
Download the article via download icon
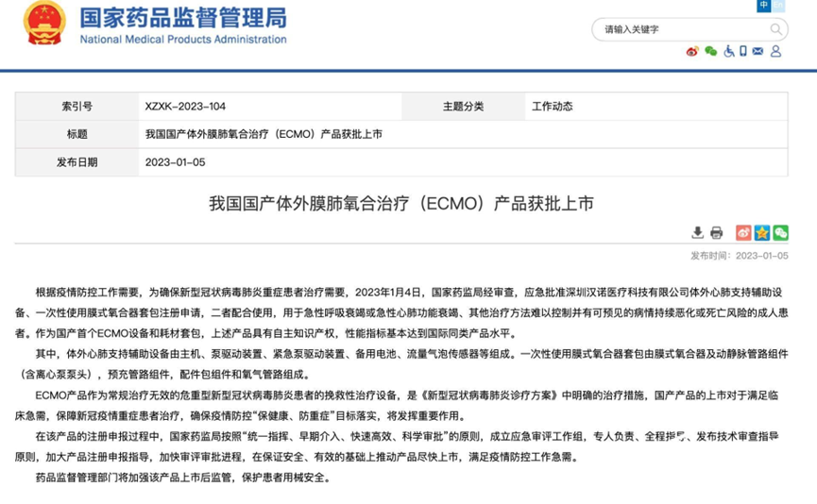(x=698, y=232)
